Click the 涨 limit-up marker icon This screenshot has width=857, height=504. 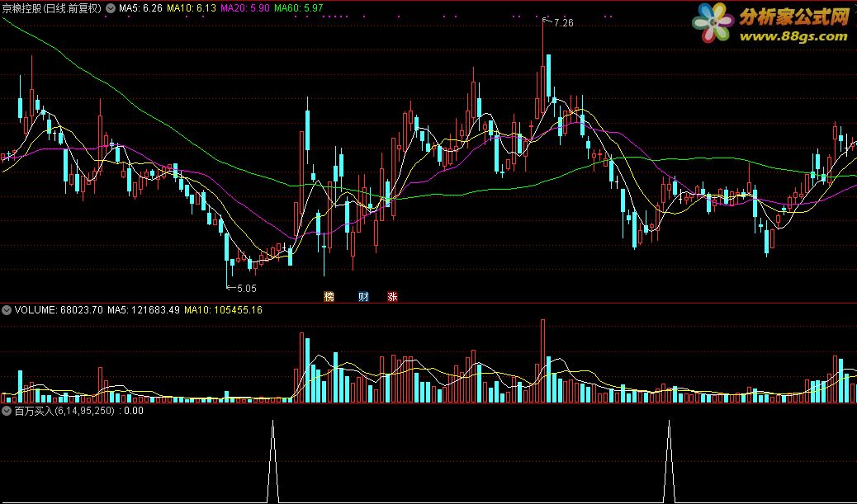pos(392,296)
